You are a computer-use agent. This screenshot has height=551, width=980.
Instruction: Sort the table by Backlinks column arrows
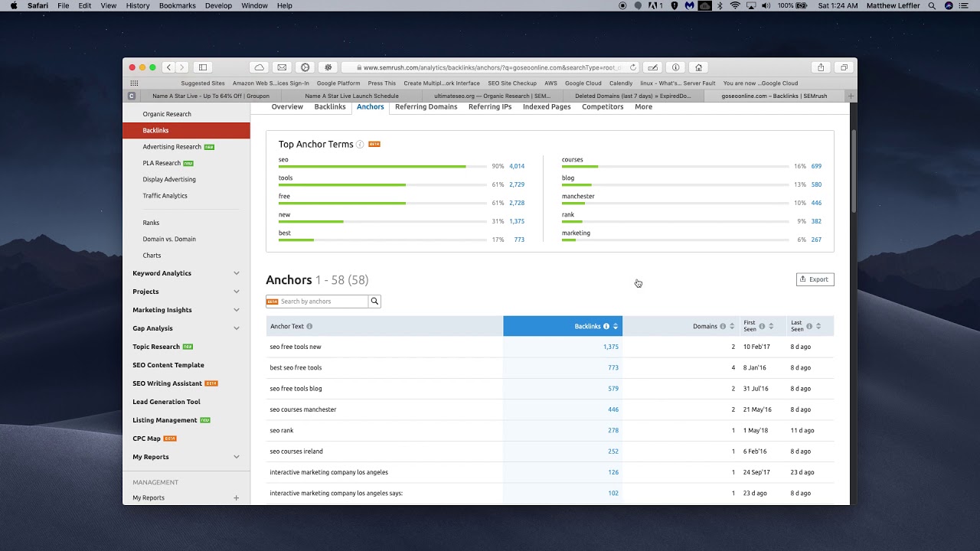(616, 326)
